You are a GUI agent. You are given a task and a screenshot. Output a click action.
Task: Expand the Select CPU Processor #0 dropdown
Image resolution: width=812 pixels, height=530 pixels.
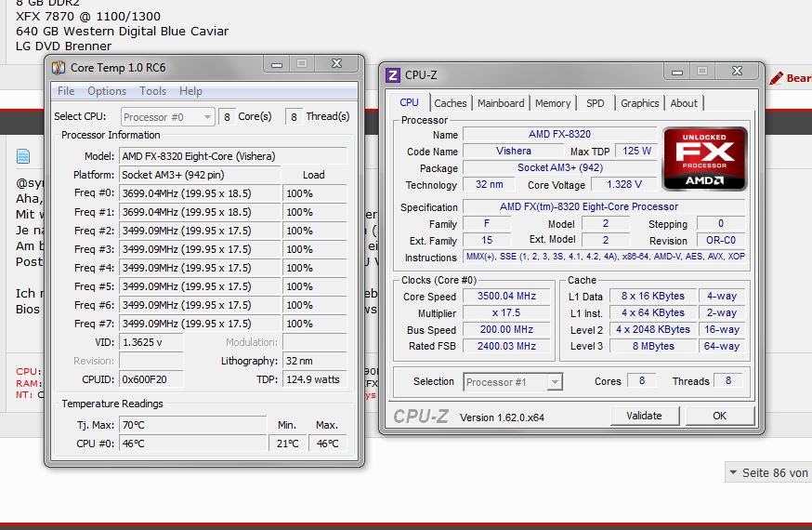click(168, 117)
